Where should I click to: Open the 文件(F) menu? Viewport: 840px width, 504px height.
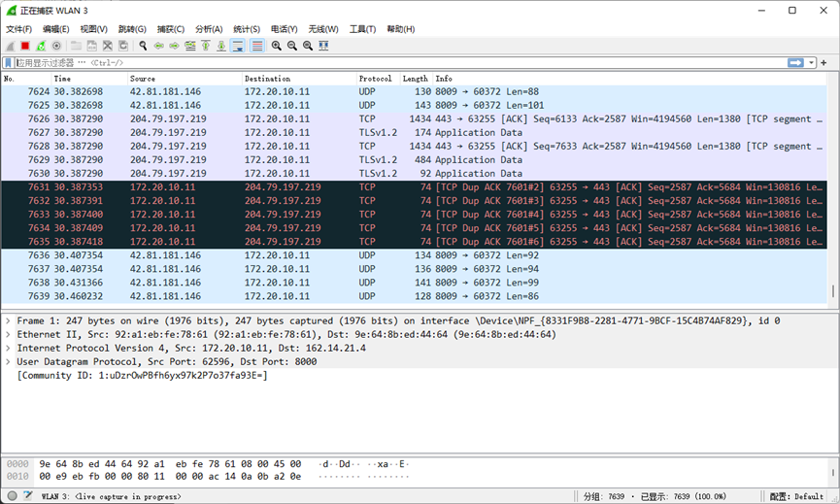coord(18,29)
